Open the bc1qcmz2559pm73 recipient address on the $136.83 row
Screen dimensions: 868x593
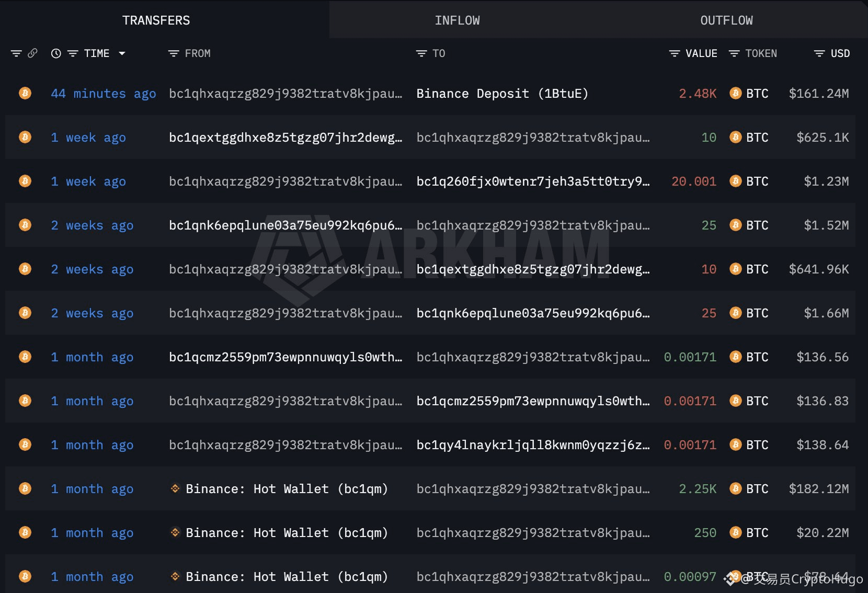point(533,401)
